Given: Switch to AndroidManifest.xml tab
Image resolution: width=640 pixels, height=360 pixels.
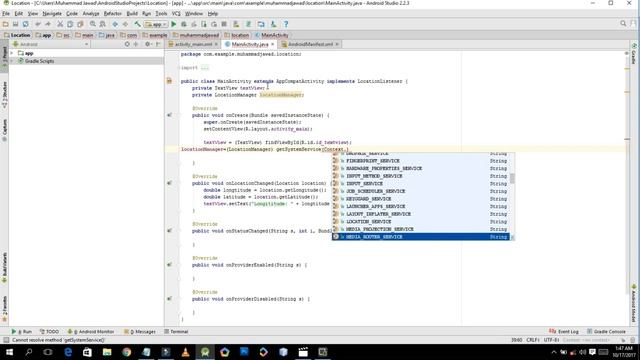Looking at the screenshot, I should point(310,44).
